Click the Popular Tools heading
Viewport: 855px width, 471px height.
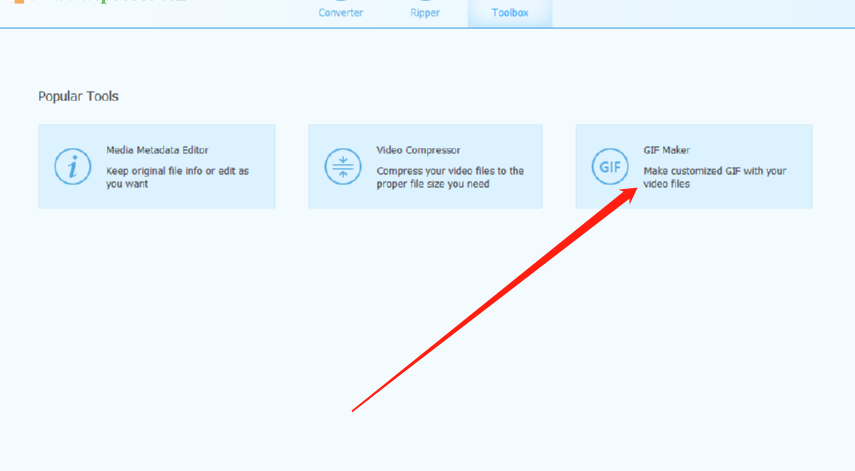(x=79, y=96)
